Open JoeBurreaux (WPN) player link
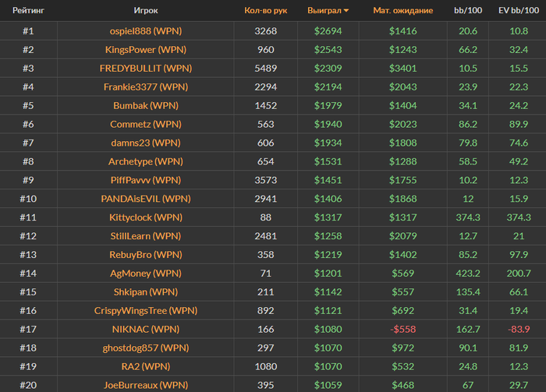Viewport: 546px width, 392px height. pos(145,384)
